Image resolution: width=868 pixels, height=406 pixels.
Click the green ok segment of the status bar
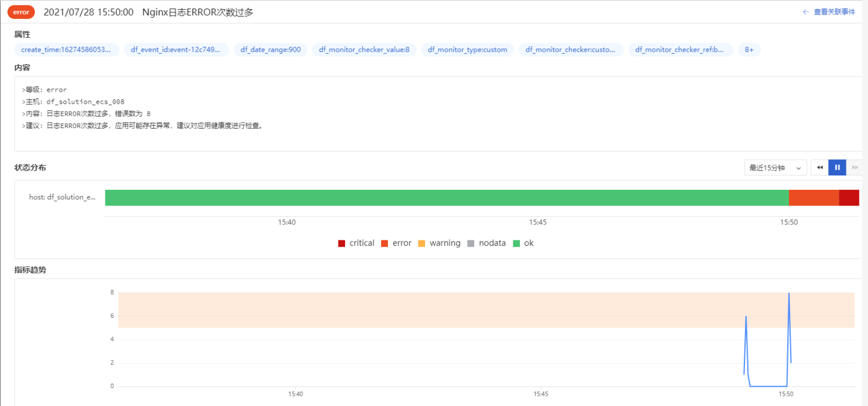[447, 198]
